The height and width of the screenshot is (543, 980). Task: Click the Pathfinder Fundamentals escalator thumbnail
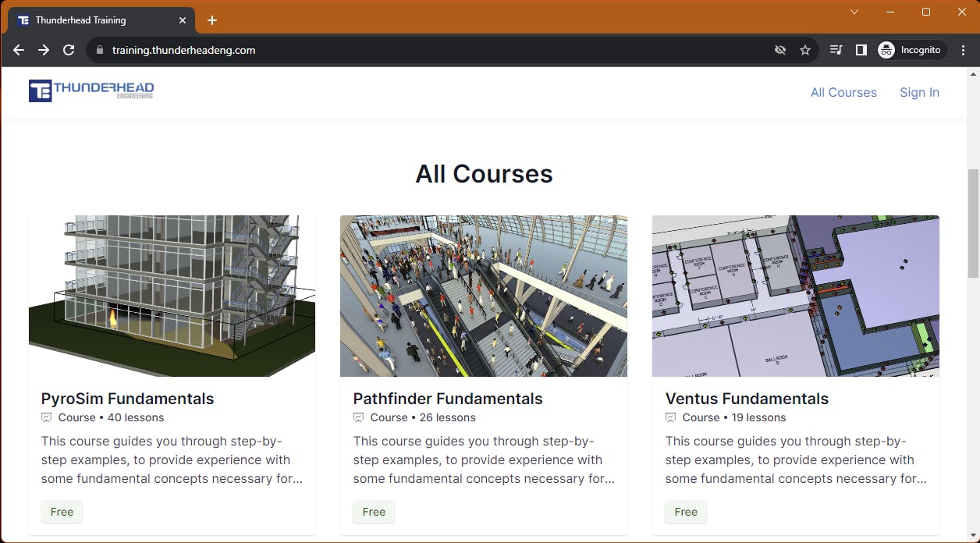click(484, 296)
